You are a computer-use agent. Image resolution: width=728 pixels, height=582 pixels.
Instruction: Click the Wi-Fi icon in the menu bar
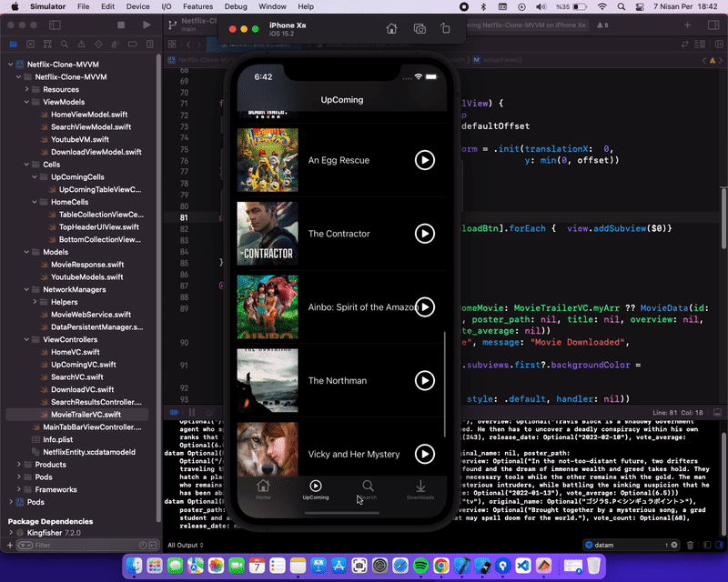(x=602, y=6)
